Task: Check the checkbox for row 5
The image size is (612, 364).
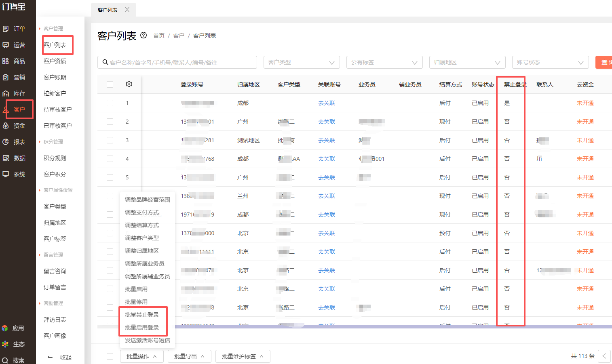Action: 110,177
